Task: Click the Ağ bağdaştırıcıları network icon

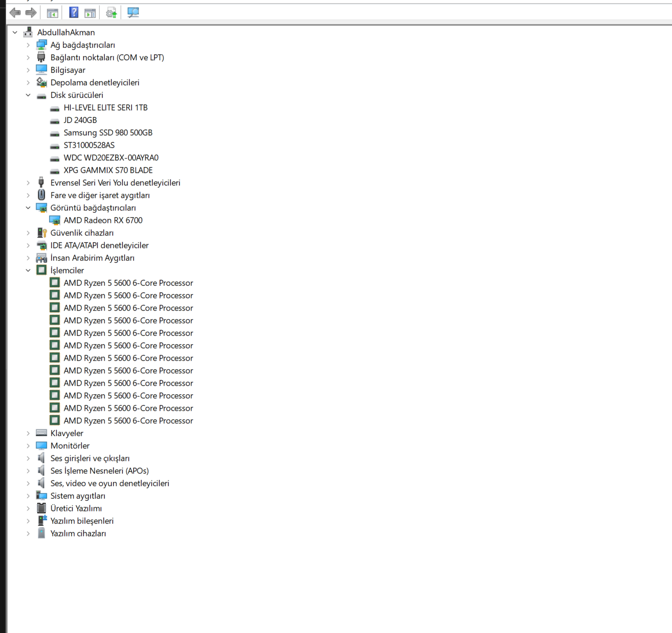Action: (x=41, y=45)
